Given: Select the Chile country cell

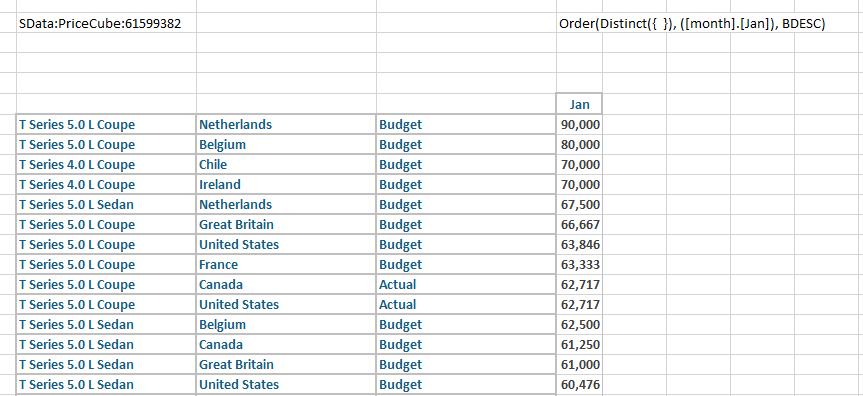Looking at the screenshot, I should [286, 165].
